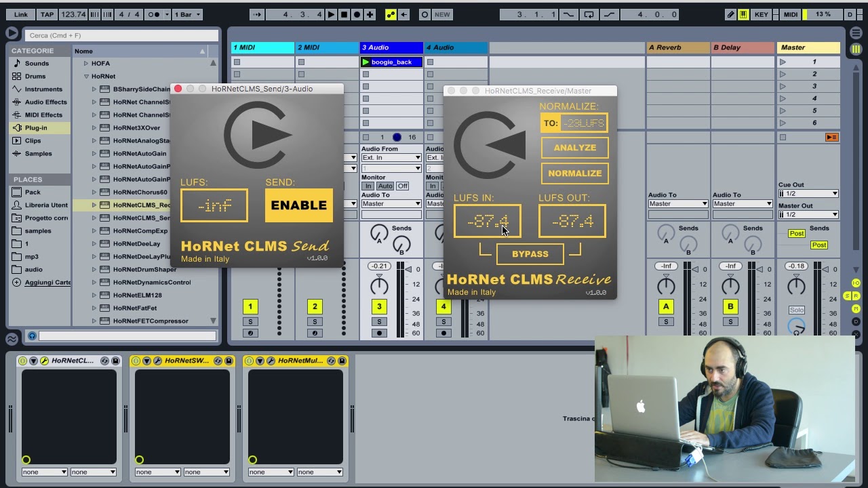Collapse the HoRNet folder in browser
868x488 pixels.
point(86,76)
